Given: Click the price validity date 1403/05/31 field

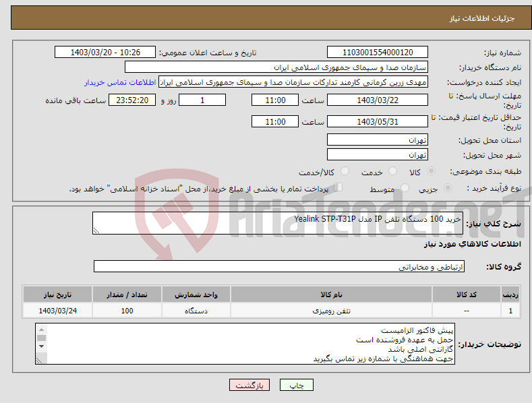Looking at the screenshot, I should 378,121.
